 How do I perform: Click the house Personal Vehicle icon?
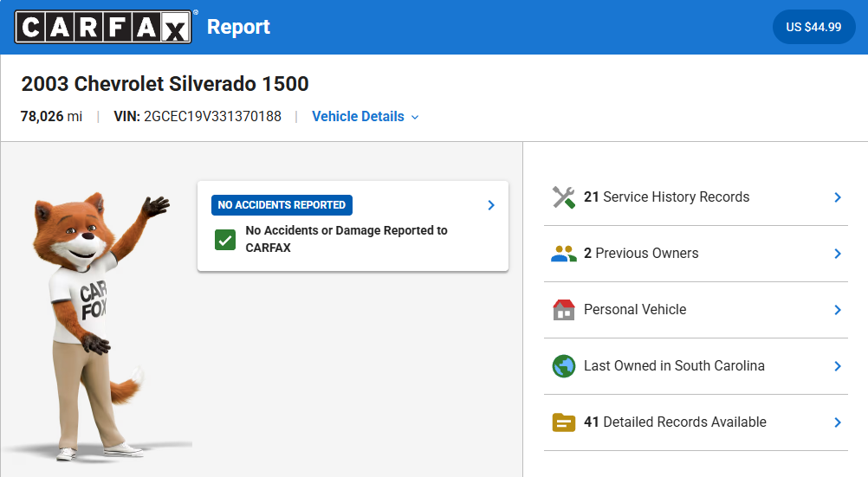pos(564,310)
